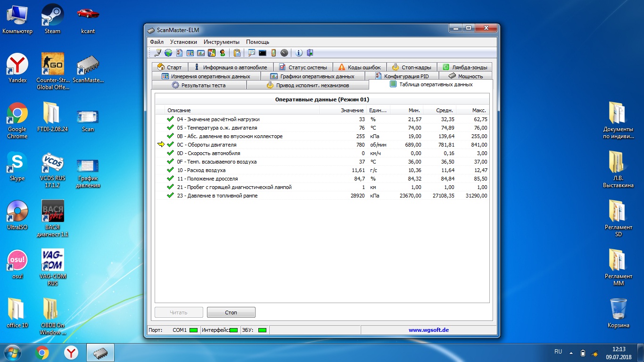Toggle checkmark for 0C - Обороты двигателя row

pyautogui.click(x=170, y=145)
